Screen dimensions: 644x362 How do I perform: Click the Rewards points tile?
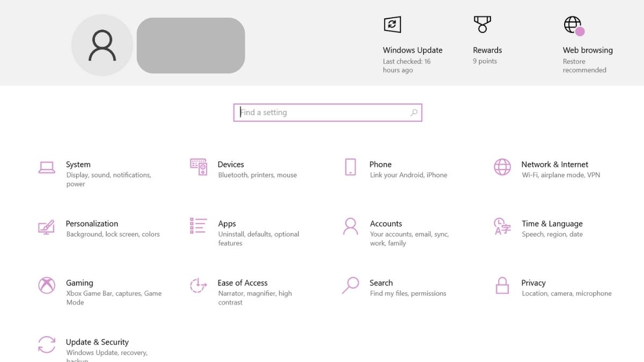tap(487, 50)
